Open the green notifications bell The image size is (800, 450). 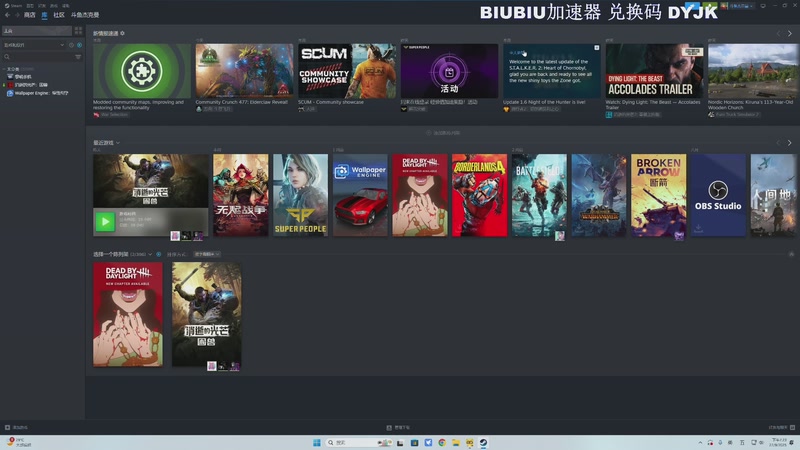pos(710,6)
